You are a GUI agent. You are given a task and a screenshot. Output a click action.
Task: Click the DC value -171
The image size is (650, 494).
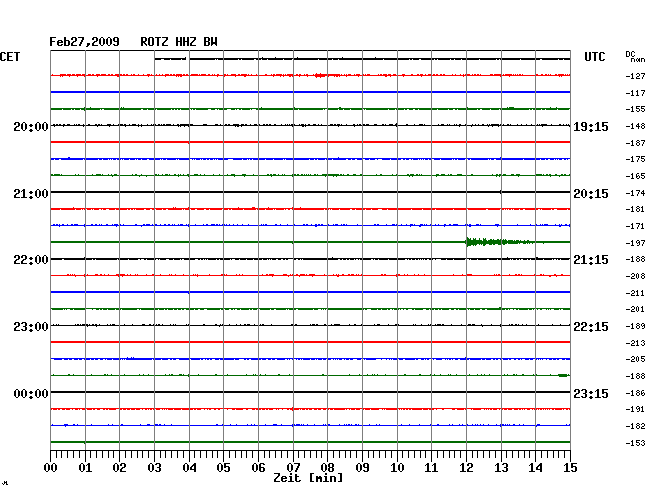[635, 226]
